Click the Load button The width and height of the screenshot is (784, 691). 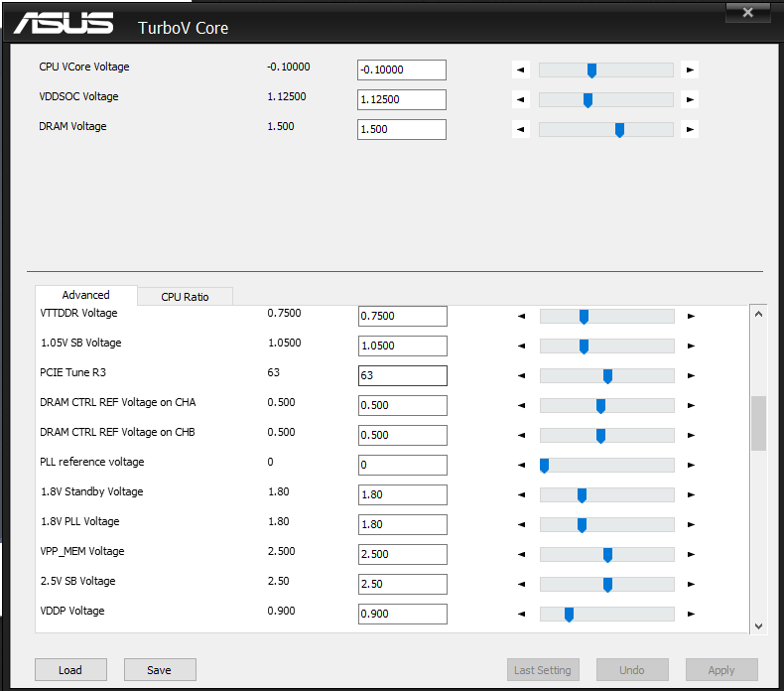pyautogui.click(x=70, y=670)
